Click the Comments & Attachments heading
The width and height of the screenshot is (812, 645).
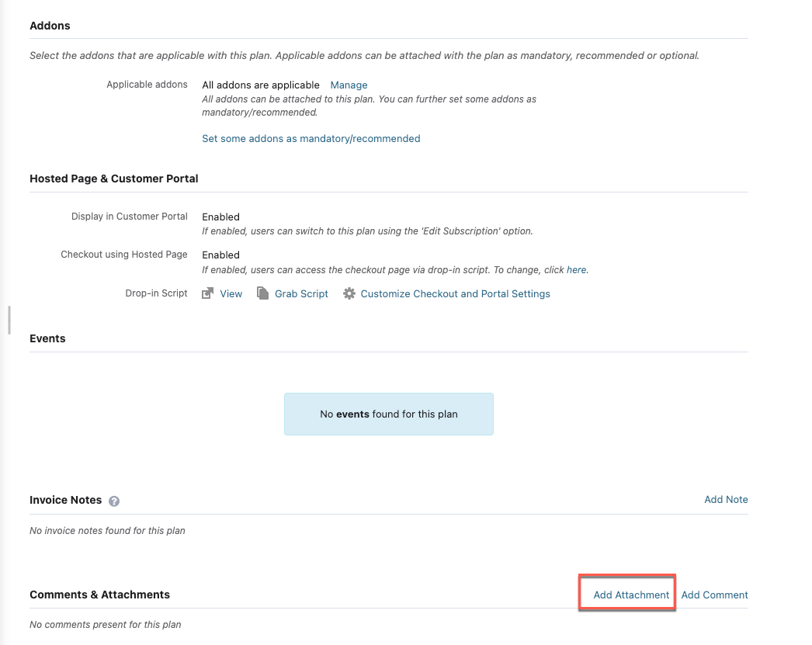coord(99,595)
